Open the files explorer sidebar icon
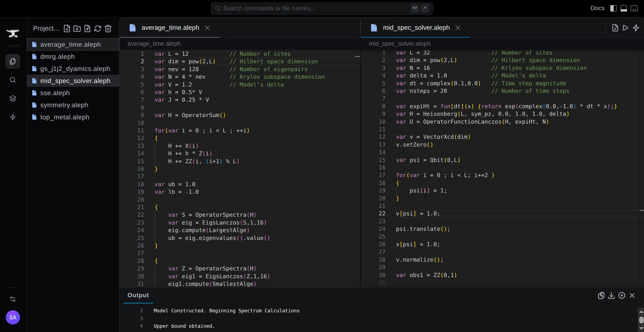 pos(13,61)
